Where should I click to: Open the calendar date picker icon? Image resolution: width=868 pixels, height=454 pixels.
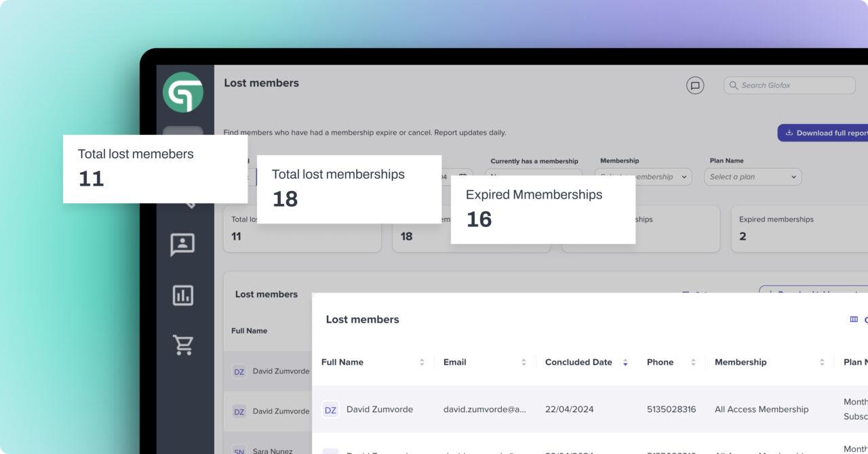462,176
